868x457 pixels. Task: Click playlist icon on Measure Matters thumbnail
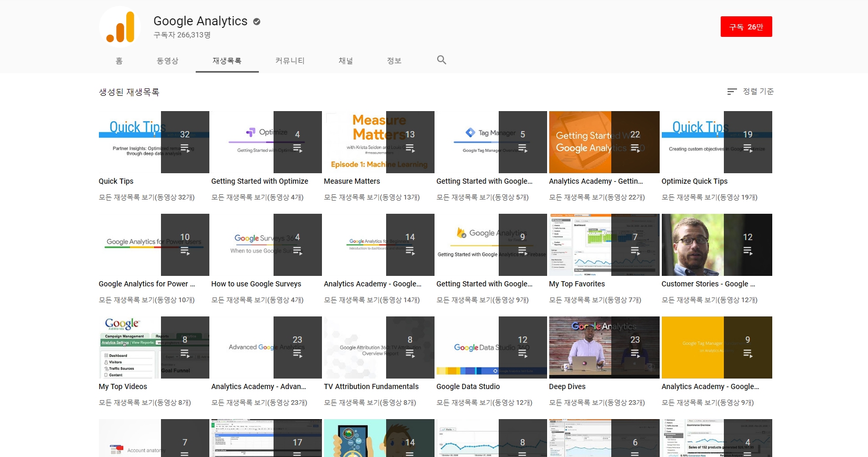(x=410, y=148)
